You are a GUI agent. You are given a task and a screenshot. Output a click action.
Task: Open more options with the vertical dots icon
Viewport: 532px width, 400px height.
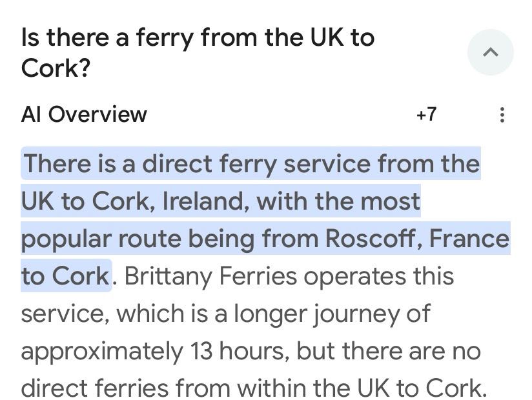pyautogui.click(x=502, y=114)
